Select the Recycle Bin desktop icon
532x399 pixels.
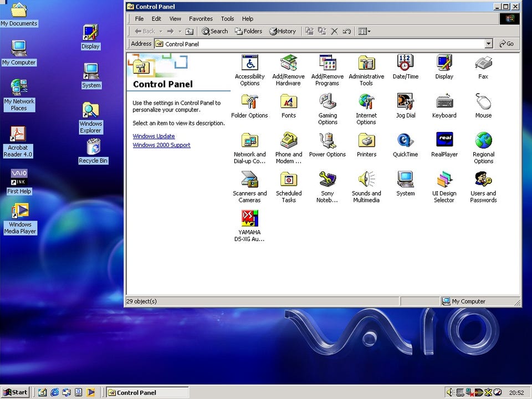(93, 152)
